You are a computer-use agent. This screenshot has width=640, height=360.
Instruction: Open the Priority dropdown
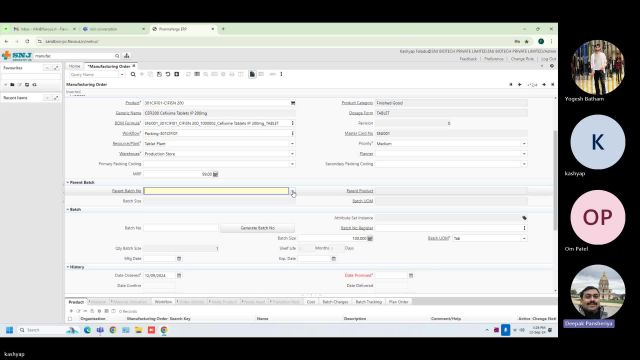pyautogui.click(x=524, y=144)
